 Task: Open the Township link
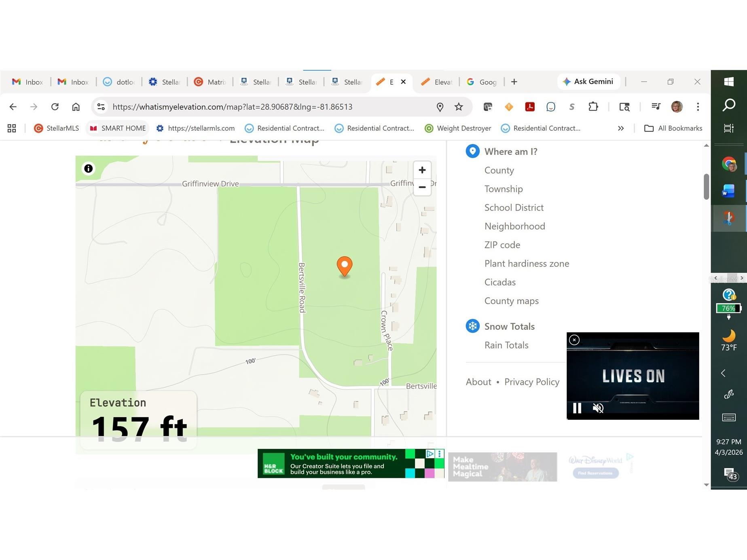click(504, 189)
